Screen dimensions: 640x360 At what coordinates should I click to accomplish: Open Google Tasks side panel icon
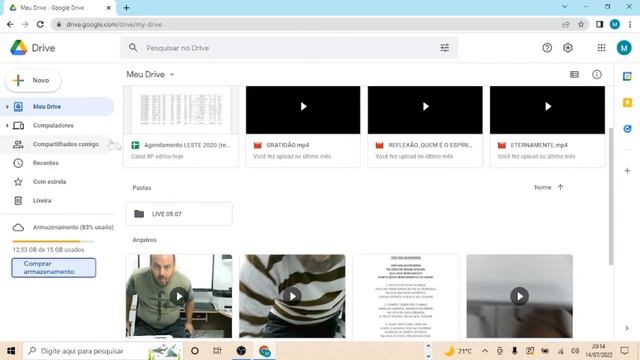tap(627, 129)
